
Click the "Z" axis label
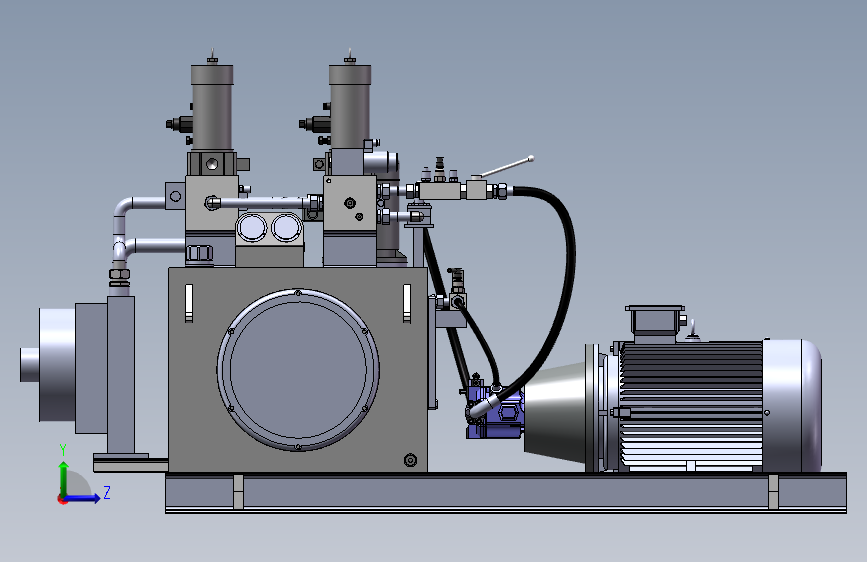tap(107, 492)
